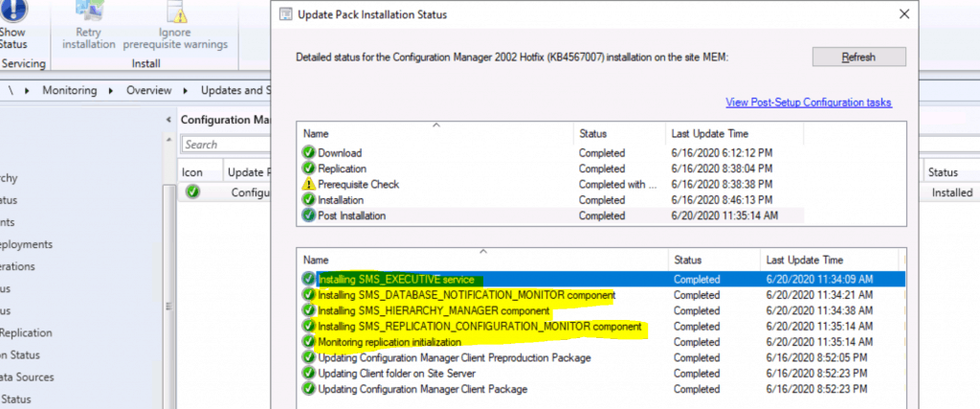This screenshot has width=980, height=409.
Task: Open View Post-Setup Configuration tasks link
Action: point(808,102)
